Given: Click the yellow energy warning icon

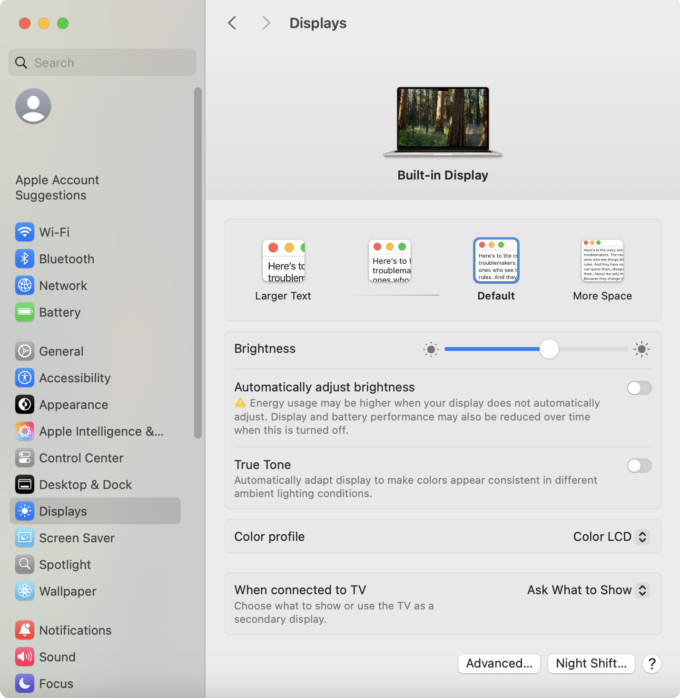Looking at the screenshot, I should click(x=240, y=403).
